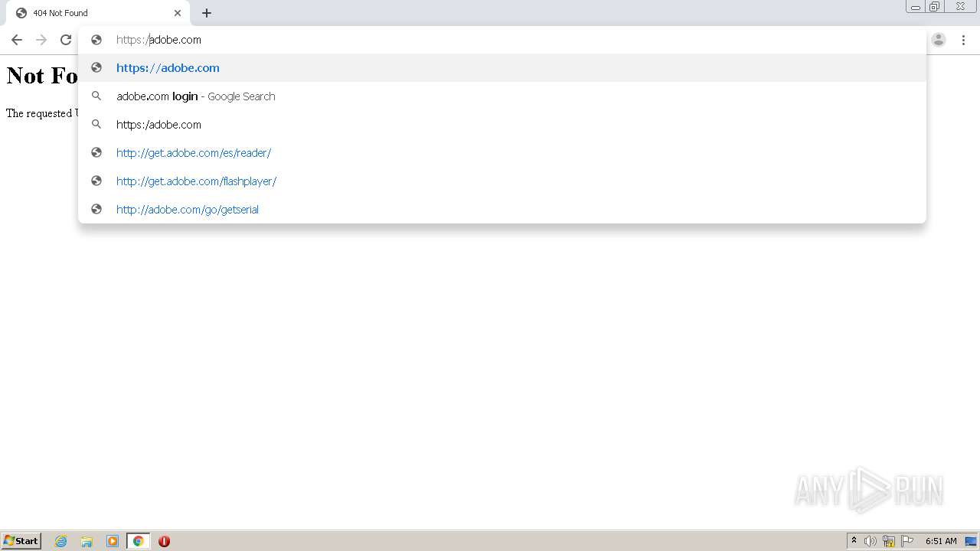Screen dimensions: 980x551
Task: Open the Action Center flag icon
Action: coord(907,541)
